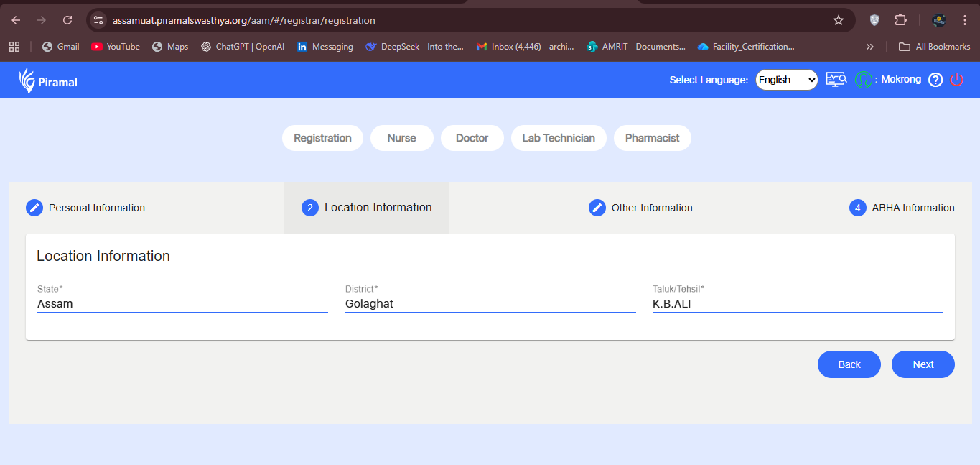Click the Next button
The width and height of the screenshot is (980, 465).
coord(923,364)
